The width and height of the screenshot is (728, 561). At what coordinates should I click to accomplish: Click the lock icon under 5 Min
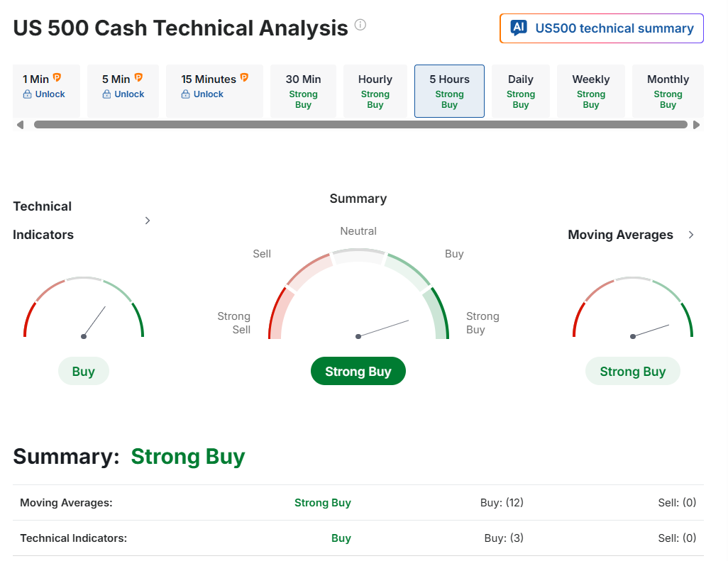point(107,94)
